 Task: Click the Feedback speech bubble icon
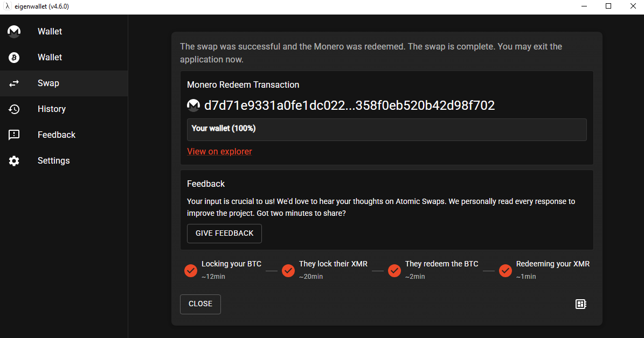click(x=14, y=135)
